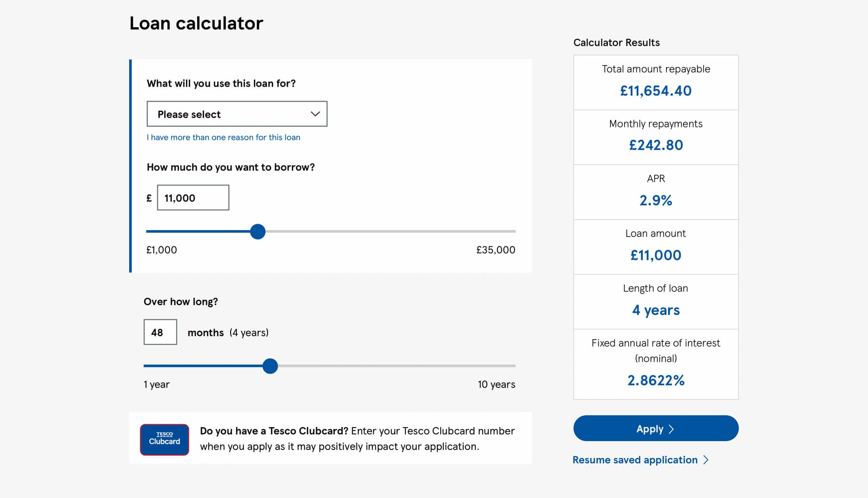Screen dimensions: 868x498
Task: Click the Tesco Clubcard logo icon
Action: coord(165,439)
